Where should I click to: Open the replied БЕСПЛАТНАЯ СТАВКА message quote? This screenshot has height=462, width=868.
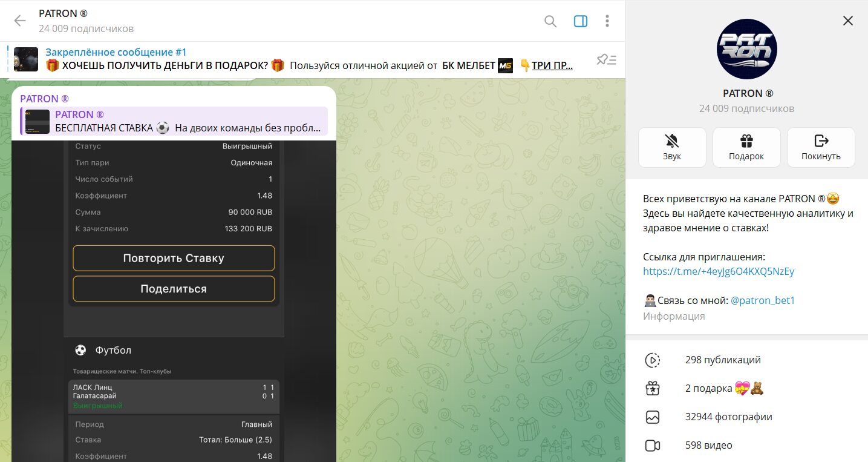[x=174, y=121]
